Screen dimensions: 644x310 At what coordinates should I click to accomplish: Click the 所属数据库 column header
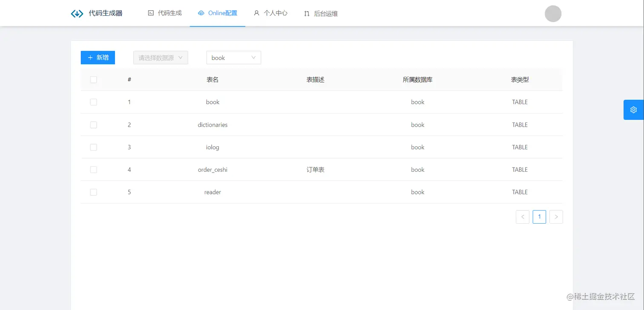click(418, 80)
